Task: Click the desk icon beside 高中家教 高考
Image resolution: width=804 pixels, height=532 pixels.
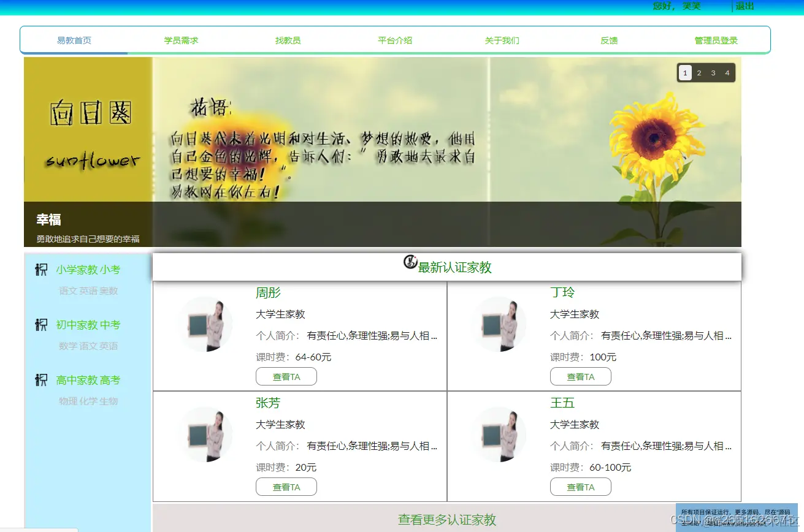Action: [41, 380]
